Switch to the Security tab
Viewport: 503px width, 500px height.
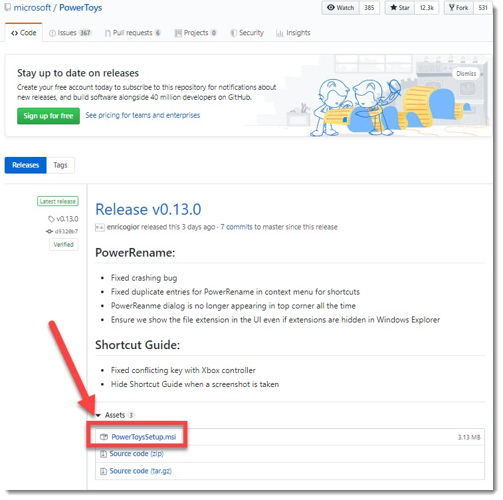(x=247, y=33)
